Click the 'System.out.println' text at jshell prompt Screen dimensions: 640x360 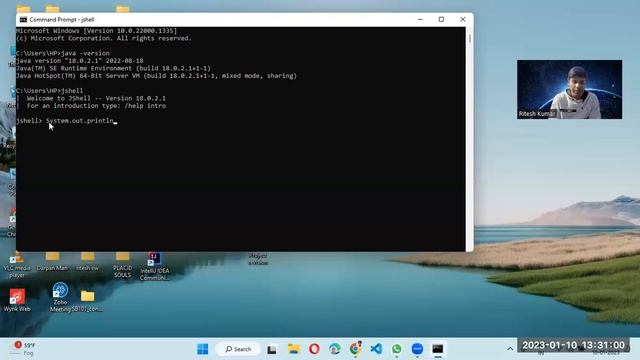(x=80, y=121)
